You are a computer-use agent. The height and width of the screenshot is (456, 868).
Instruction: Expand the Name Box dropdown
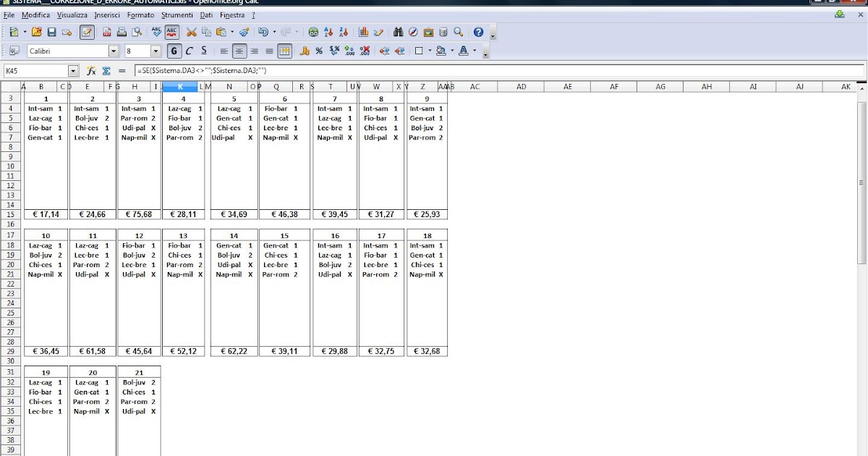[73, 71]
